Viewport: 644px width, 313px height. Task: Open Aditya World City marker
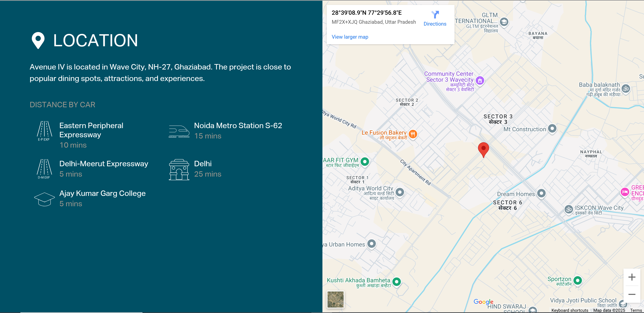click(x=400, y=192)
